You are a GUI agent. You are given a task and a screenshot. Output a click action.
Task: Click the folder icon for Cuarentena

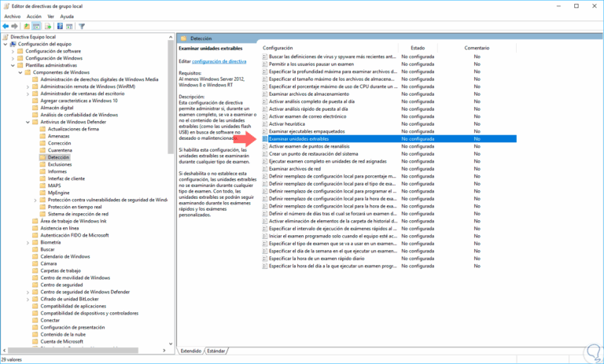point(42,150)
